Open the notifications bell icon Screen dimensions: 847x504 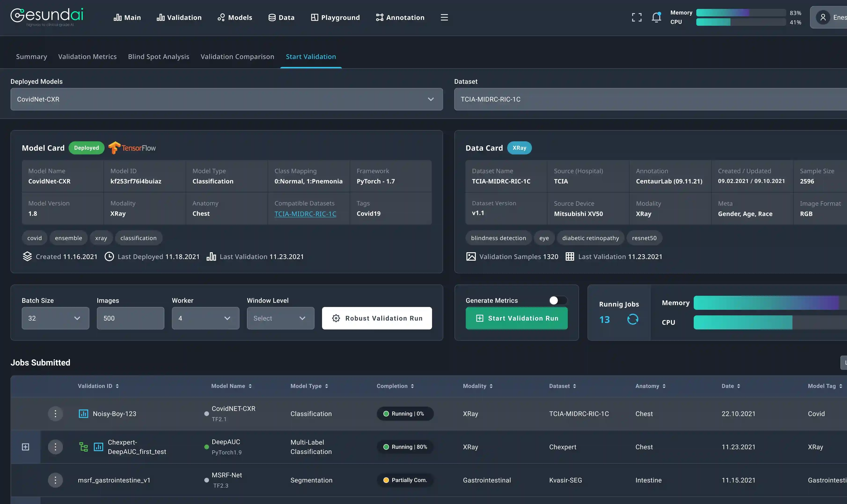pyautogui.click(x=656, y=17)
